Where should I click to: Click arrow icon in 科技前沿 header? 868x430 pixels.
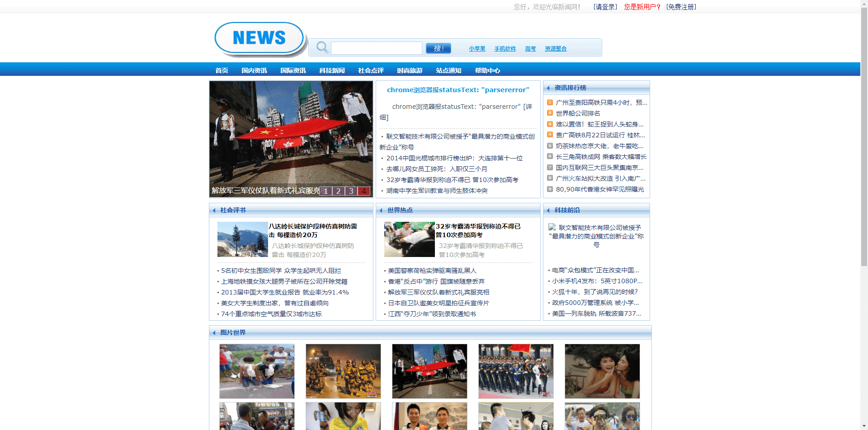[548, 210]
